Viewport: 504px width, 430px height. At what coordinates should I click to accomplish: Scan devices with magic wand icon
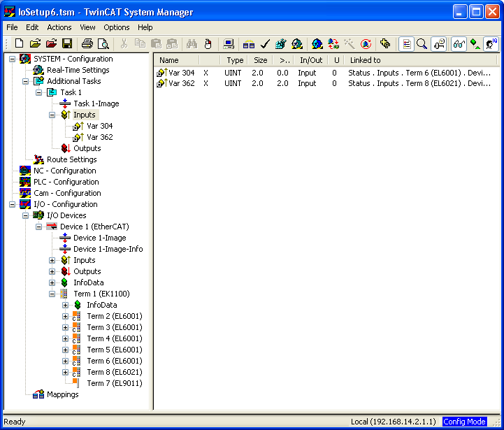[350, 43]
